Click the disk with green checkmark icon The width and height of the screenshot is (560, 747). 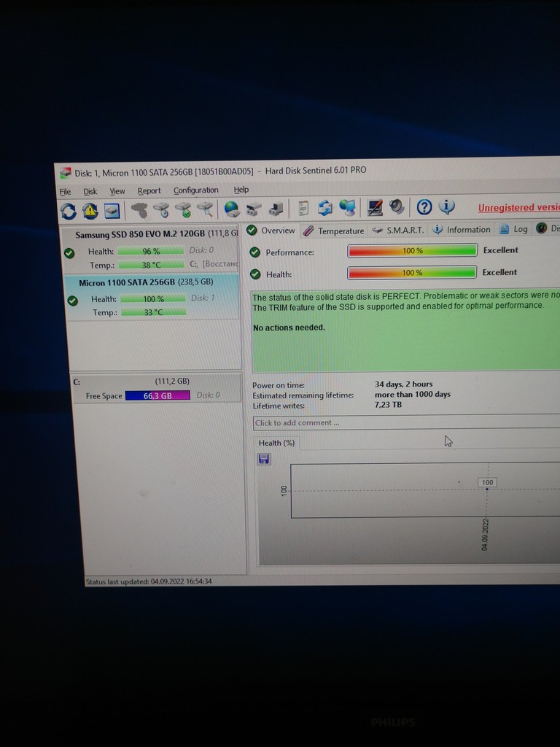tap(183, 209)
